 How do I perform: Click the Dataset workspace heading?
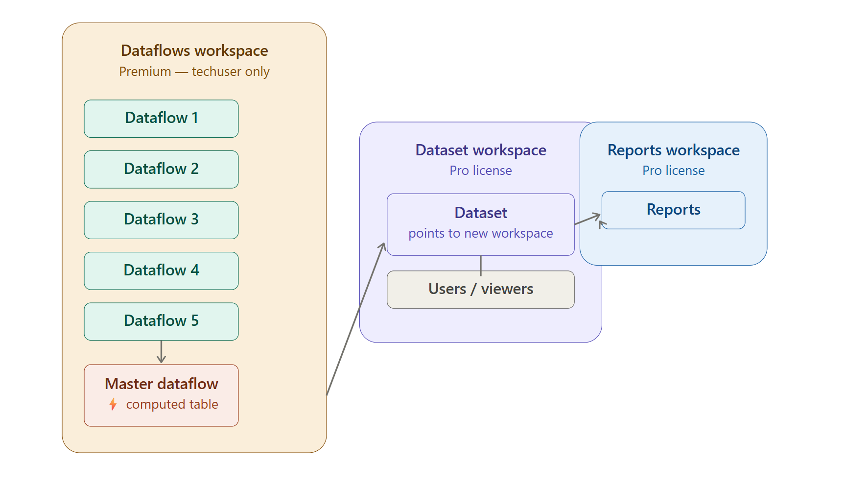point(481,150)
